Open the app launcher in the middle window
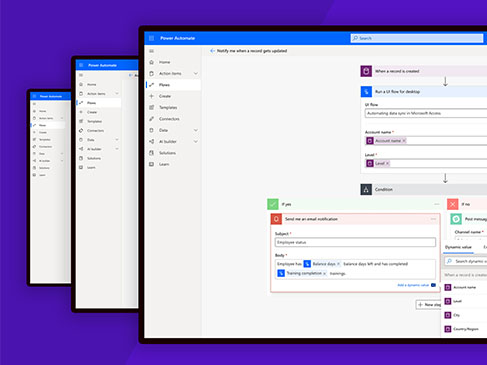 click(81, 65)
